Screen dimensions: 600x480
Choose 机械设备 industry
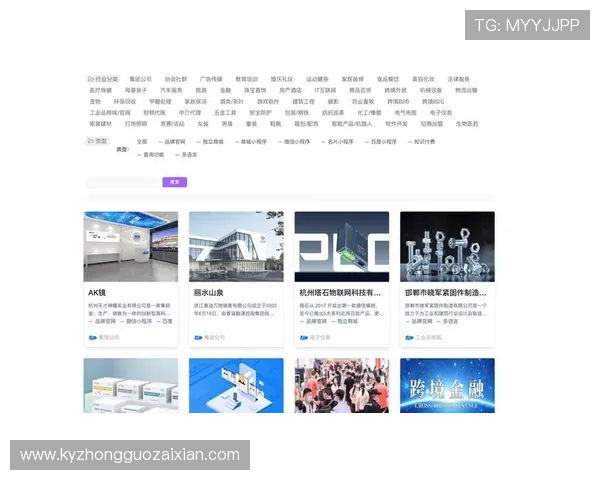(430, 90)
